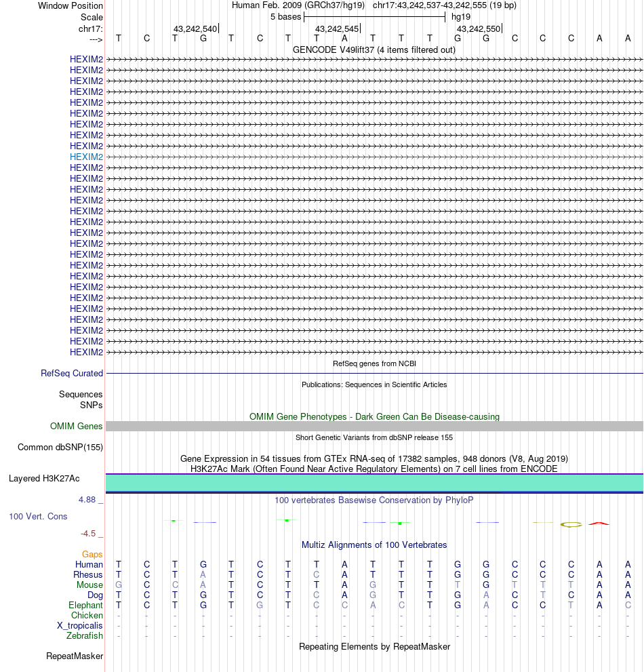Click the Layered H3K27Ac label
644x672 pixels.
click(44, 478)
